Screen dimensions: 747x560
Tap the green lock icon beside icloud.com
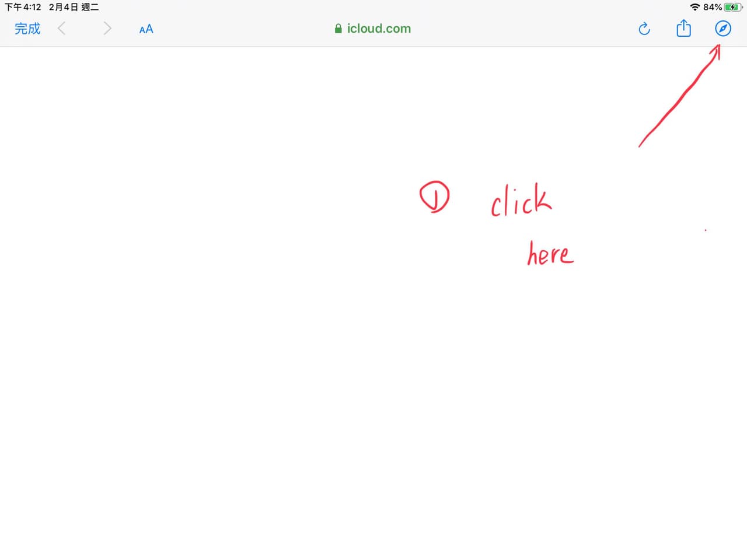pyautogui.click(x=338, y=29)
